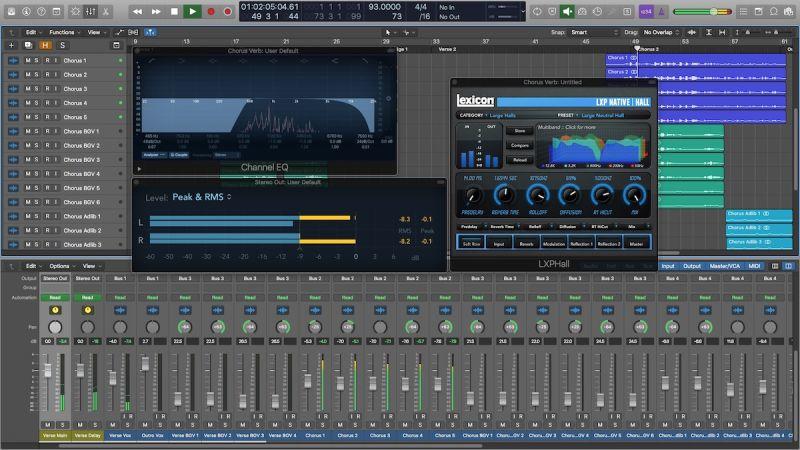The height and width of the screenshot is (450, 800).
Task: Toggle the Mixer button in control bar
Action: point(90,11)
